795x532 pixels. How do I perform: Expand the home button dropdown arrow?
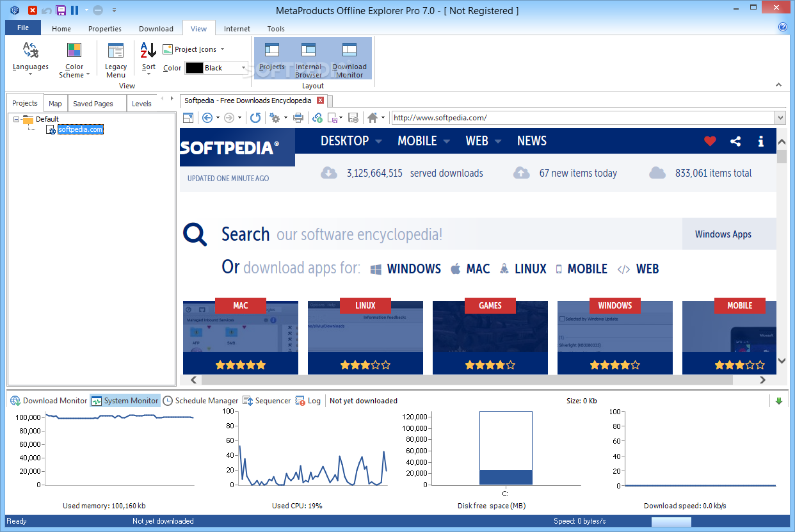point(383,118)
